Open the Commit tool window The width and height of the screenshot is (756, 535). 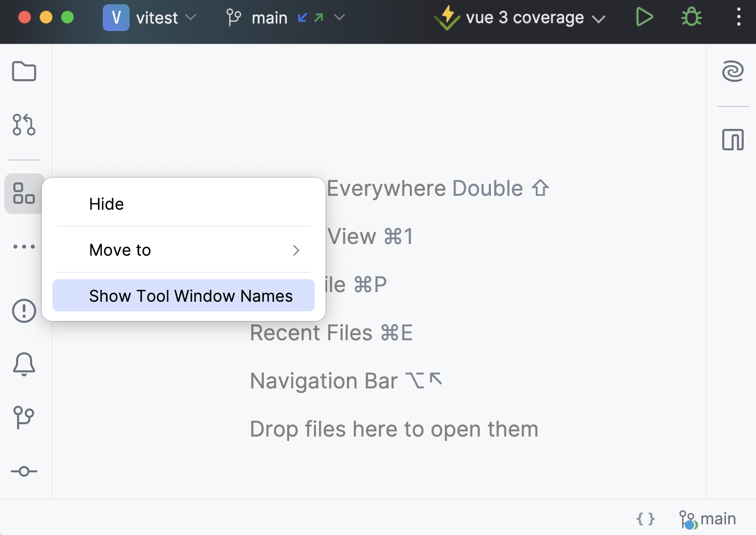24,471
